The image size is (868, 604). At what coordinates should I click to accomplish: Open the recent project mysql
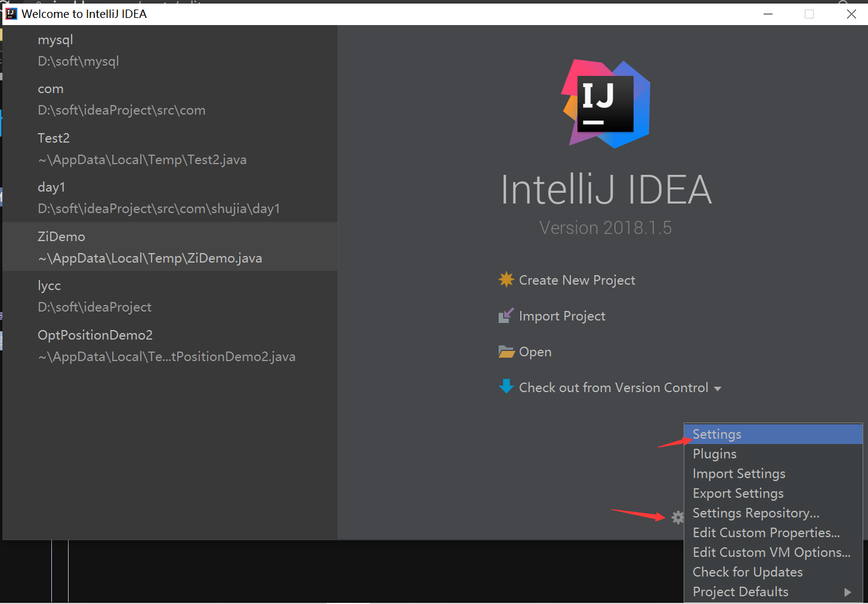[x=170, y=50]
